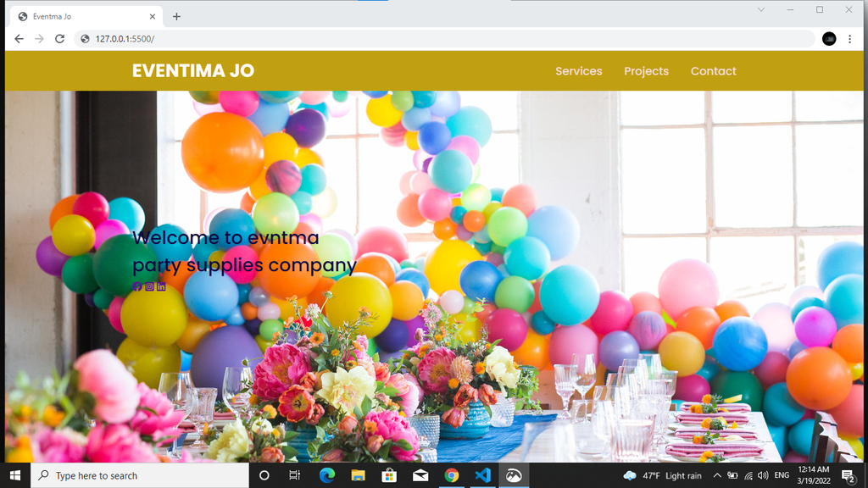The height and width of the screenshot is (488, 868).
Task: Open a new browser tab
Action: tap(176, 17)
